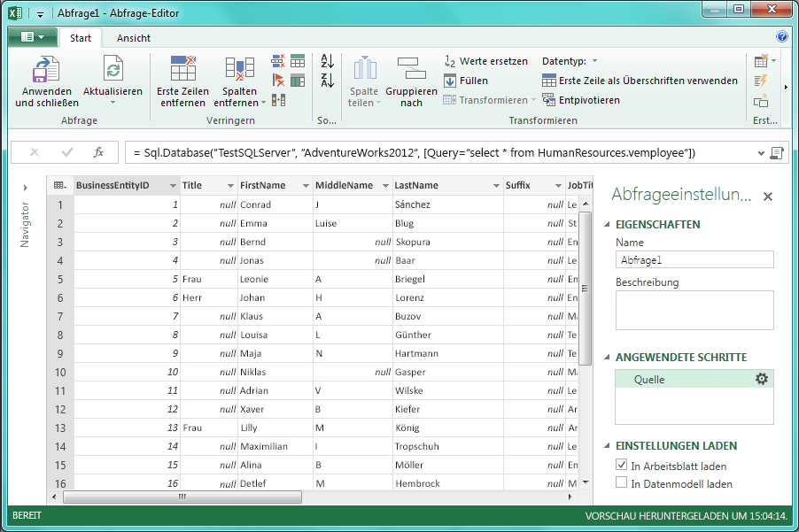The width and height of the screenshot is (799, 532).
Task: Click the Füllen command
Action: coord(466,81)
